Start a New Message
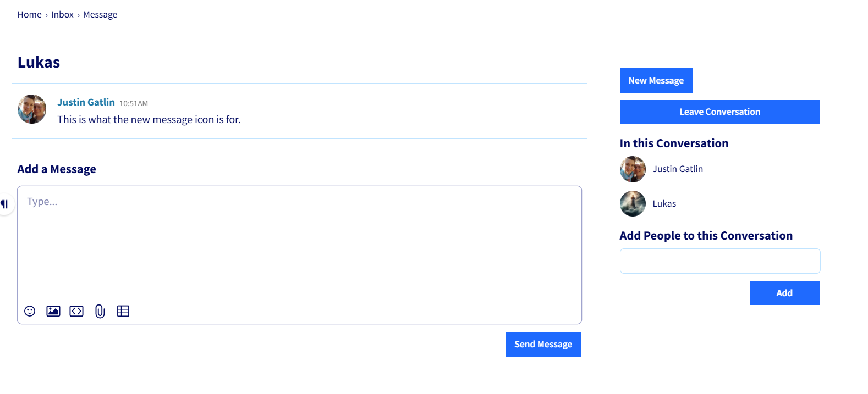868x394 pixels. coord(656,80)
